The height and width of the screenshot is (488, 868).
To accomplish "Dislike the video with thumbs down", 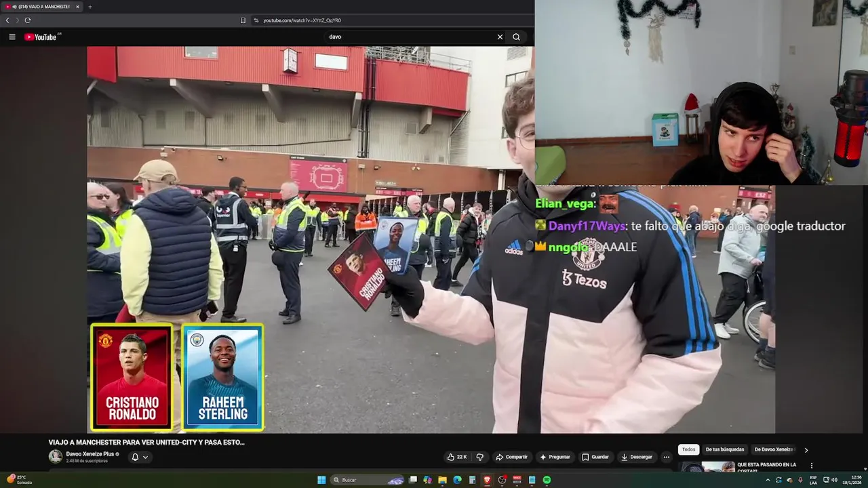I will (x=480, y=457).
